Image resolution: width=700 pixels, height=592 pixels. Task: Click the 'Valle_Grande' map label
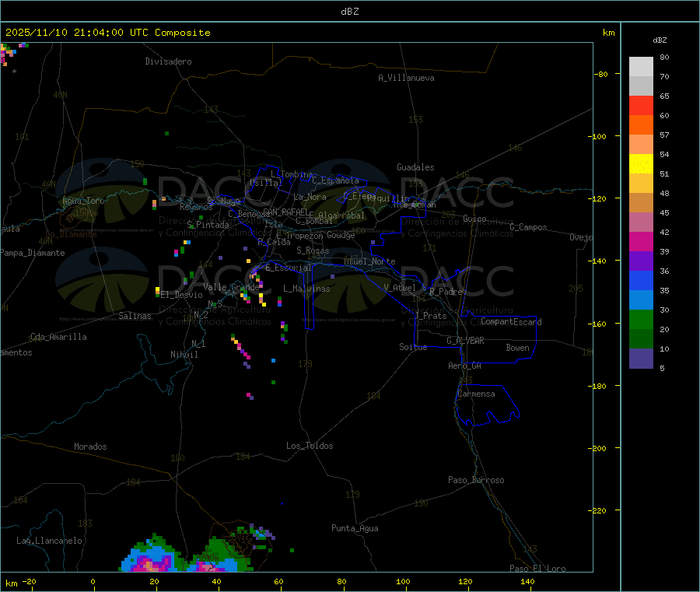[x=231, y=286]
